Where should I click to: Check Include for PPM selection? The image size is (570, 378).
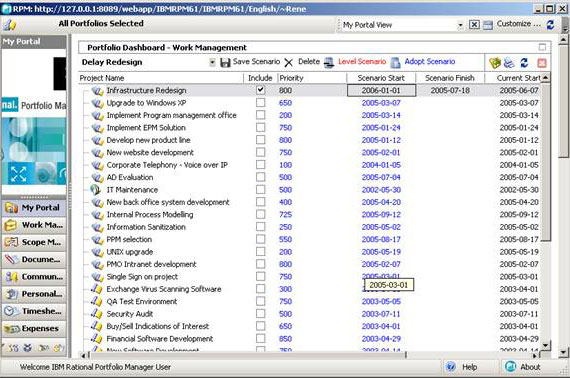pyautogui.click(x=260, y=239)
